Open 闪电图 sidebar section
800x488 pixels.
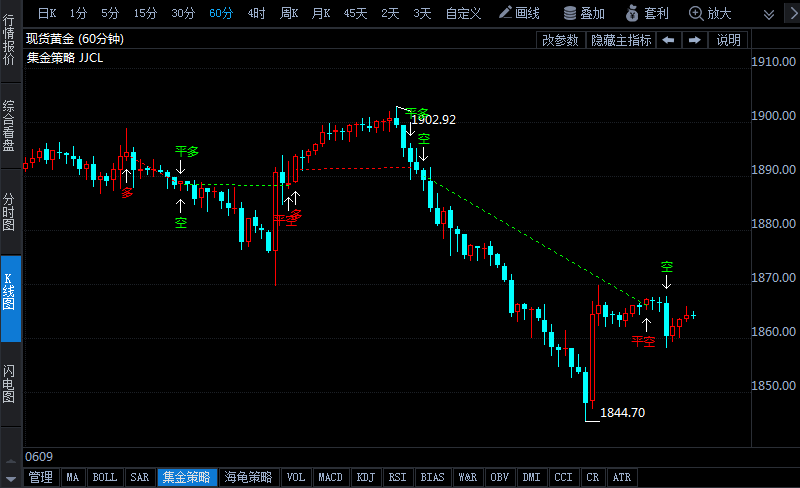[x=9, y=384]
